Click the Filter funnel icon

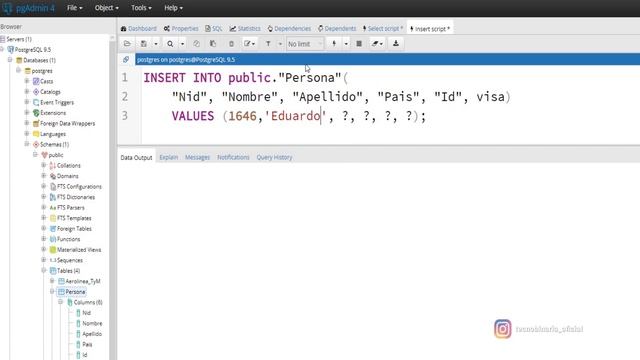pyautogui.click(x=268, y=44)
